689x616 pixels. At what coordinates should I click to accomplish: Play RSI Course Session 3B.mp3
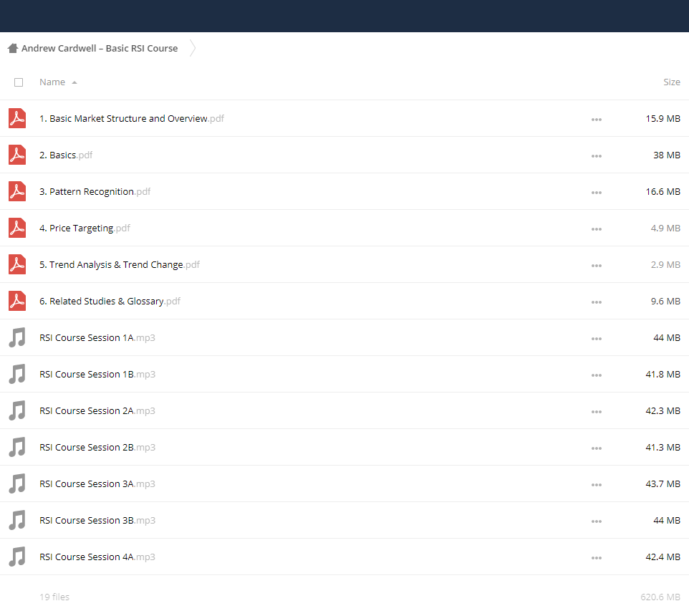[97, 520]
